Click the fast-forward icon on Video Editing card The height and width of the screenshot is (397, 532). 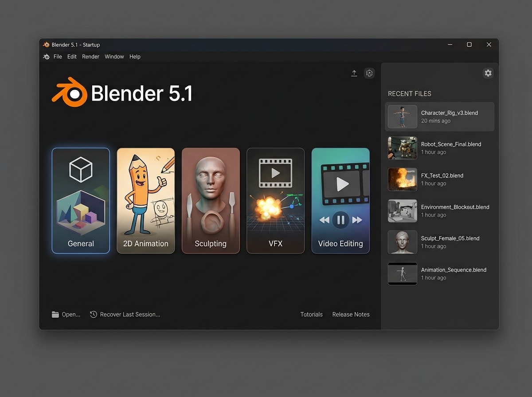tap(357, 220)
